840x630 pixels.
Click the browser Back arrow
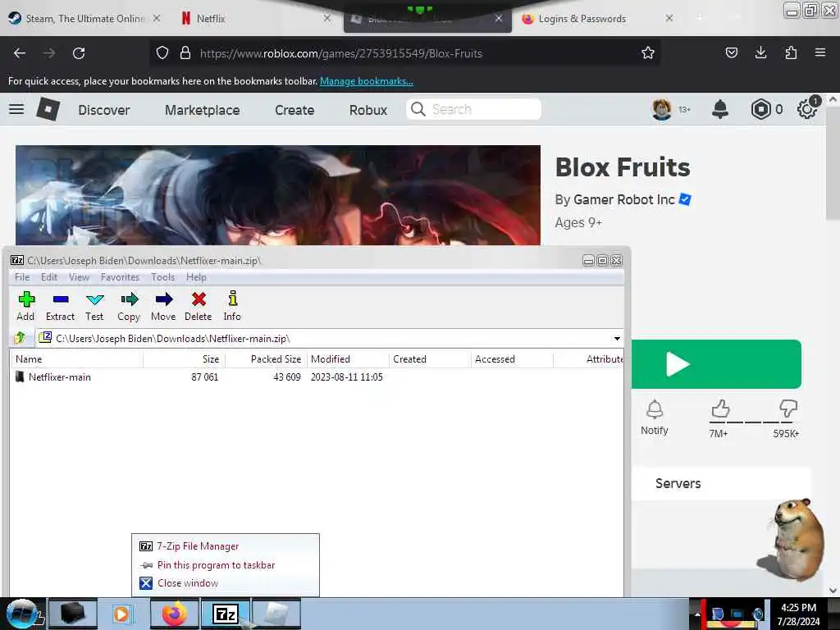[20, 53]
